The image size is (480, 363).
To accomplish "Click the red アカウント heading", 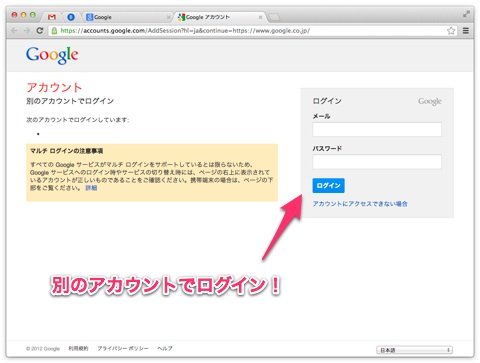I will [x=54, y=87].
